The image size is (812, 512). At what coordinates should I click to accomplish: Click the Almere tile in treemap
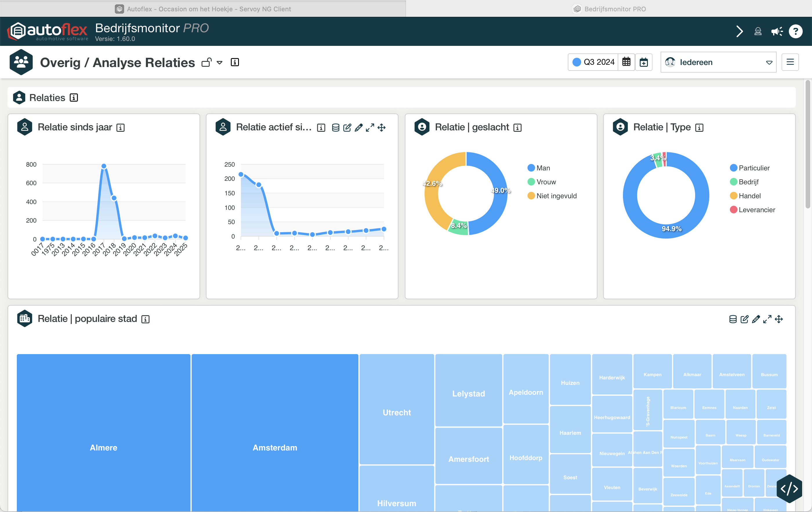pyautogui.click(x=104, y=448)
